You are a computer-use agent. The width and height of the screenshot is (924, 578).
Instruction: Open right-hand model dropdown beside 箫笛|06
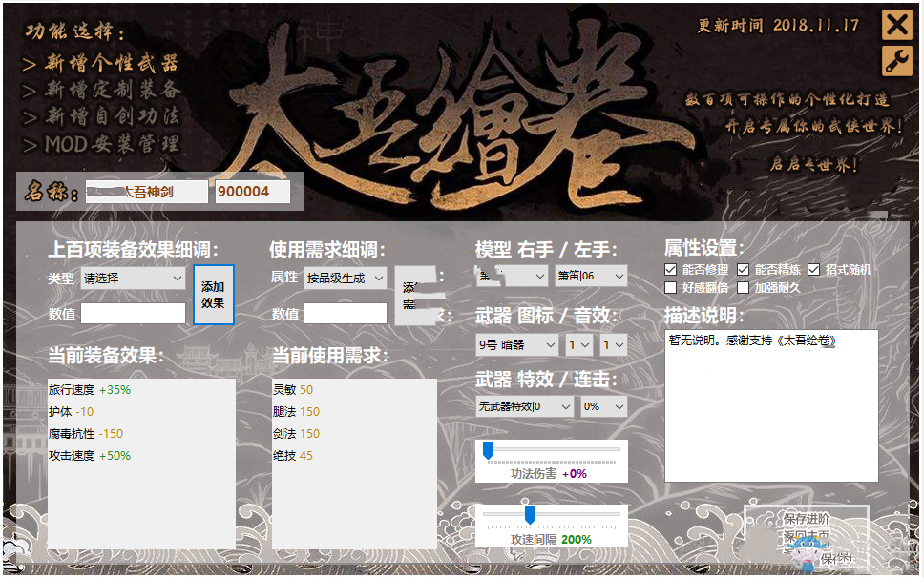(x=512, y=276)
